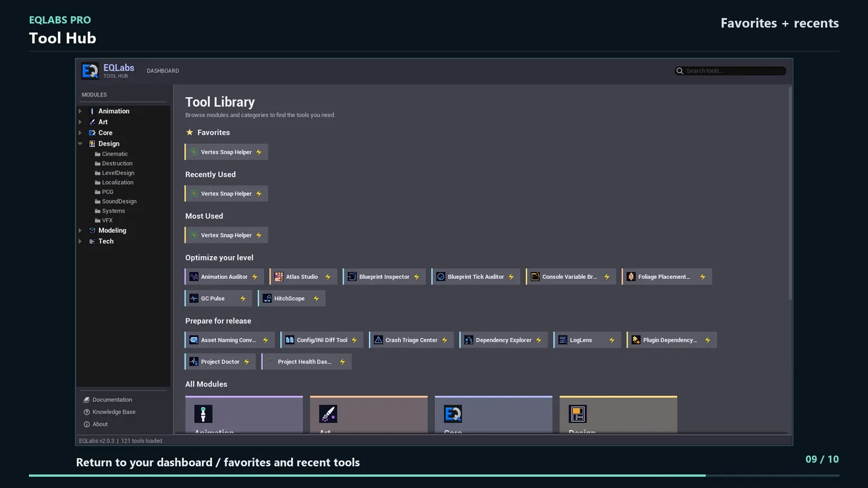Focus the Search tools field
868x488 pixels.
[x=730, y=70]
